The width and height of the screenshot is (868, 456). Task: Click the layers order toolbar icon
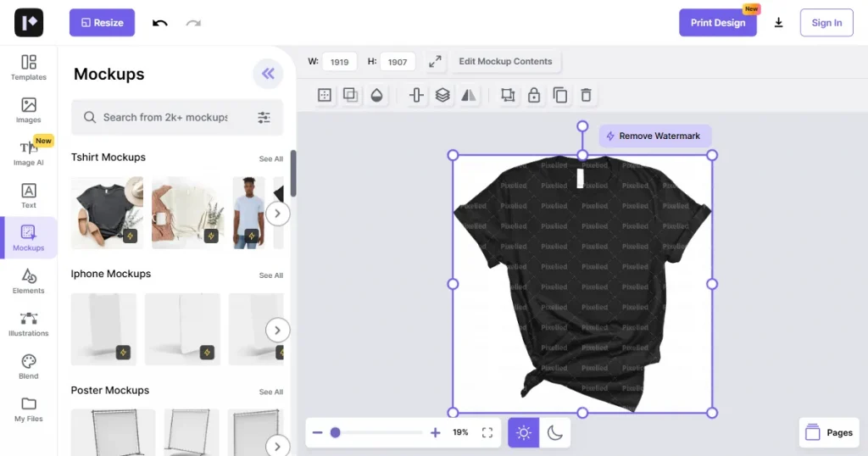[x=442, y=95]
